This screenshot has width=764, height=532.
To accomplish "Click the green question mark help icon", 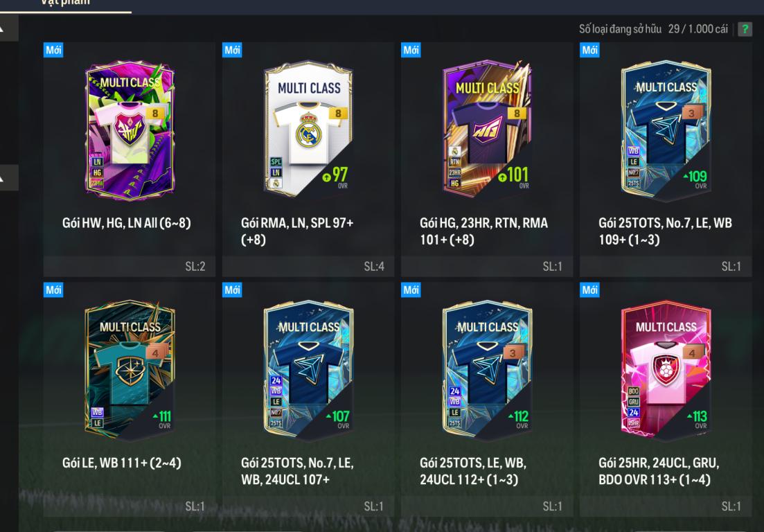I will (x=745, y=29).
